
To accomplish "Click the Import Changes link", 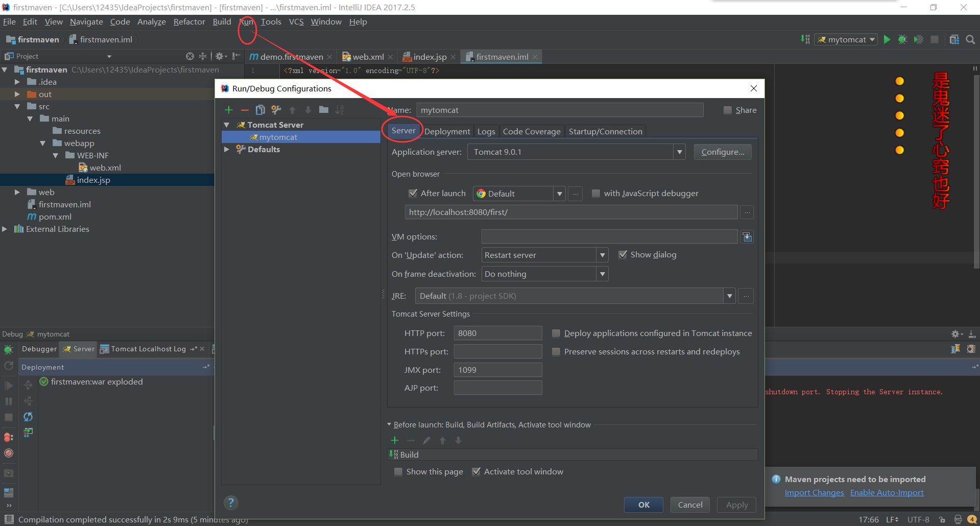I will click(814, 493).
